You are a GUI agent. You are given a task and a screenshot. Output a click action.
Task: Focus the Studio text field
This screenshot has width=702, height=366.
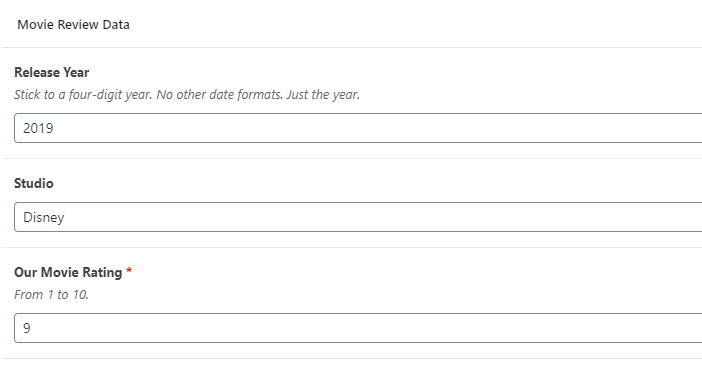(358, 217)
